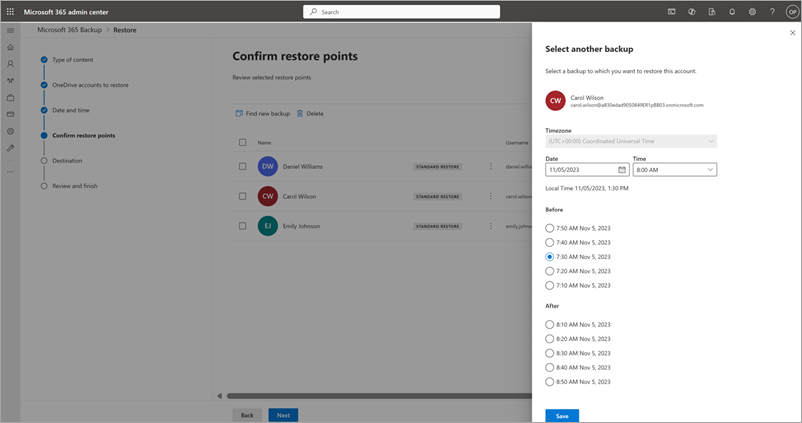This screenshot has width=802, height=423.
Task: Click the Delete trash icon
Action: click(x=300, y=114)
